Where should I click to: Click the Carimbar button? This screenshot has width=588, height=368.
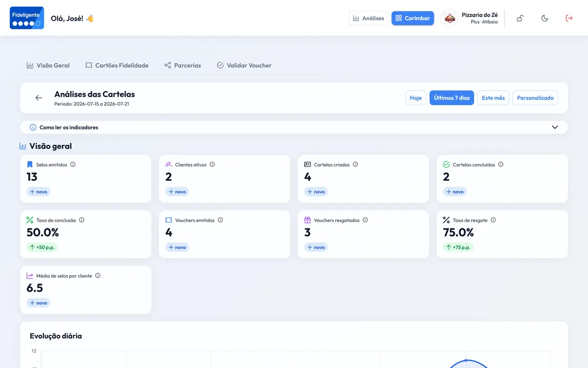413,18
